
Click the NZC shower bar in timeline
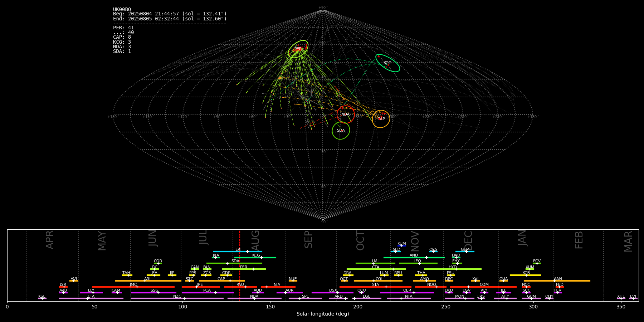(x=177, y=298)
